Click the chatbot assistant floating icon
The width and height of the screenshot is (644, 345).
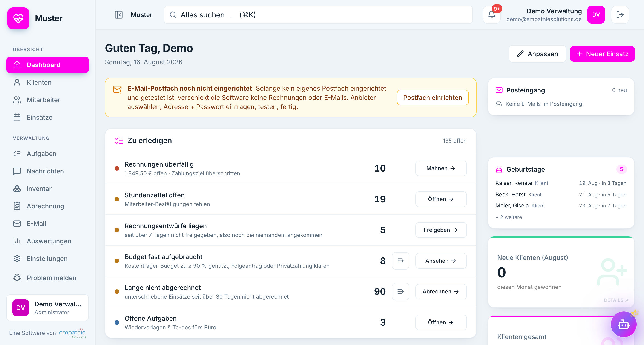click(x=624, y=325)
